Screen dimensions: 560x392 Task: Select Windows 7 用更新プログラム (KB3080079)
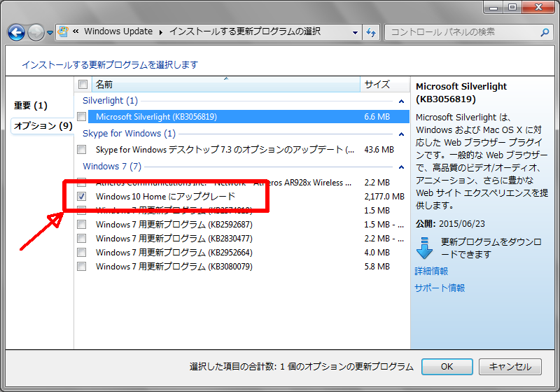(x=174, y=266)
